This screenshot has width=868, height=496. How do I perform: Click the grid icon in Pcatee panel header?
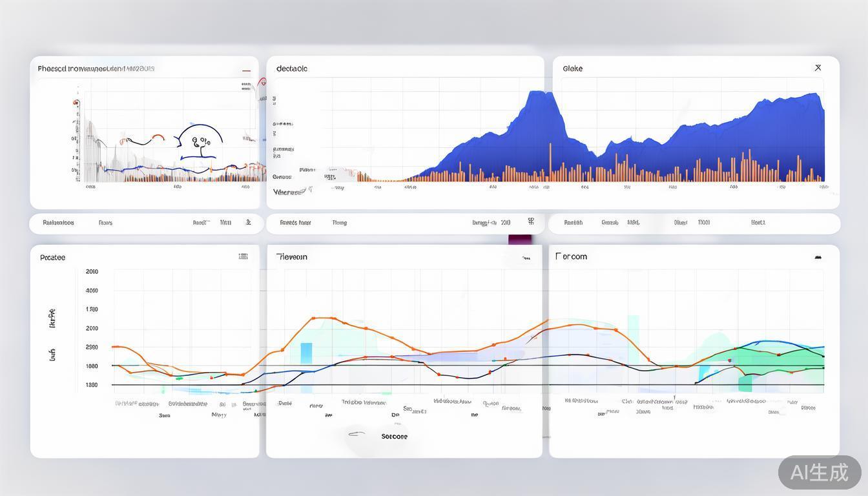tap(243, 256)
